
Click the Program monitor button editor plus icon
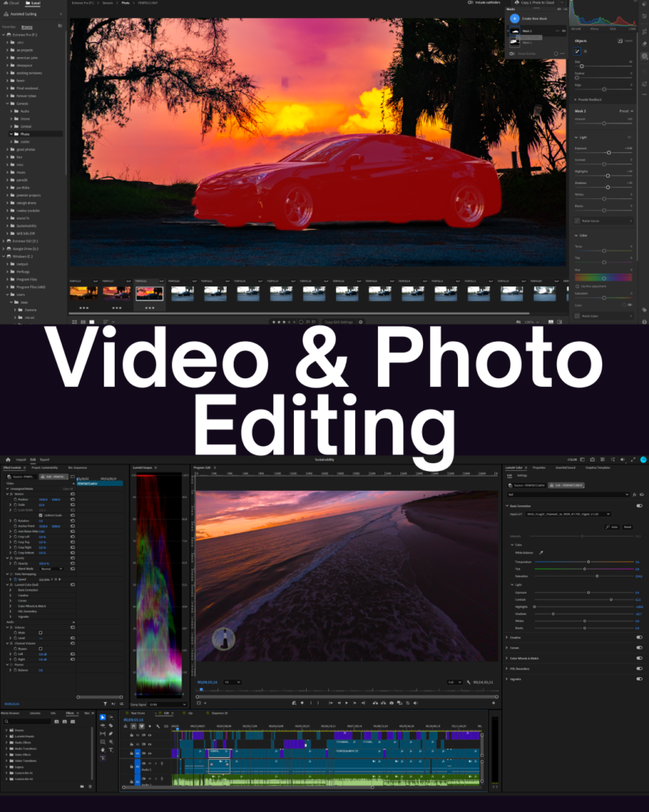tap(493, 703)
